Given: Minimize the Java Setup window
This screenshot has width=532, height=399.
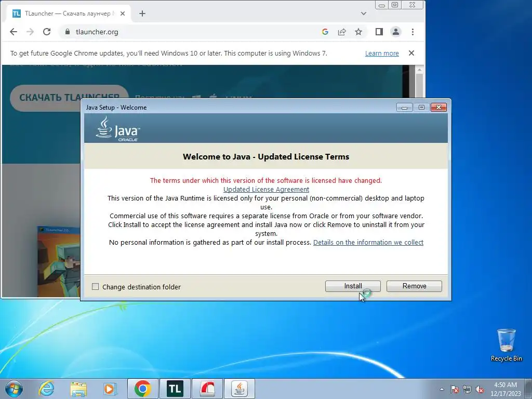Looking at the screenshot, I should [404, 108].
